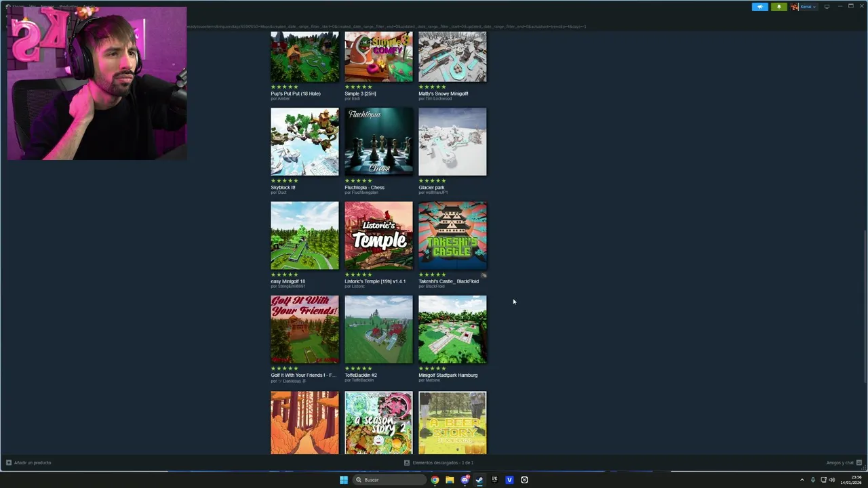Open Matty's Snowy Minigolf thumbnail

(x=452, y=57)
